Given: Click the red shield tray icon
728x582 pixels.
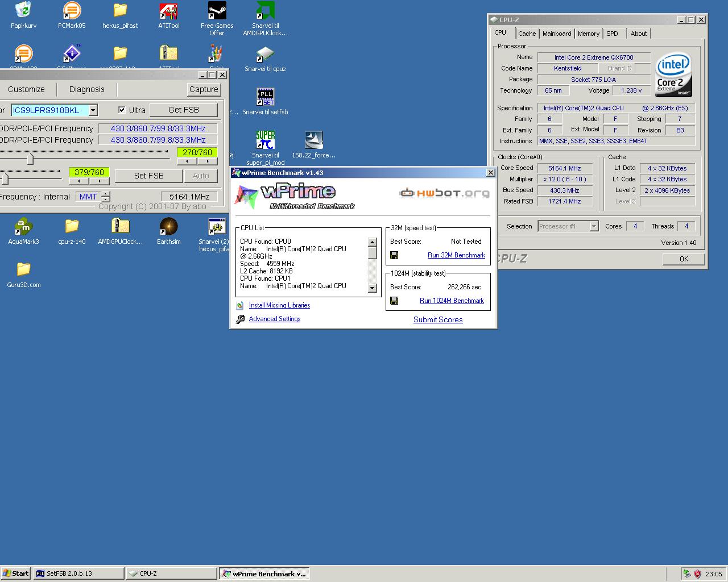Looking at the screenshot, I should pos(698,574).
